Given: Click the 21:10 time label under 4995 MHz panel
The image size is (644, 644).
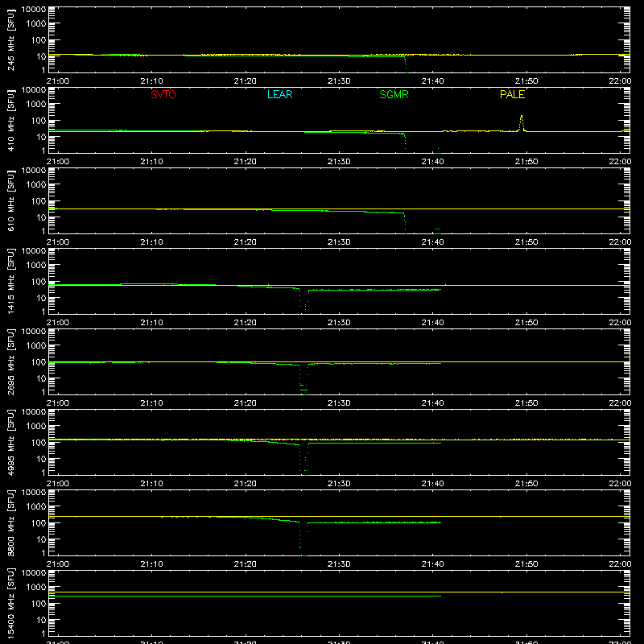Looking at the screenshot, I should [151, 484].
